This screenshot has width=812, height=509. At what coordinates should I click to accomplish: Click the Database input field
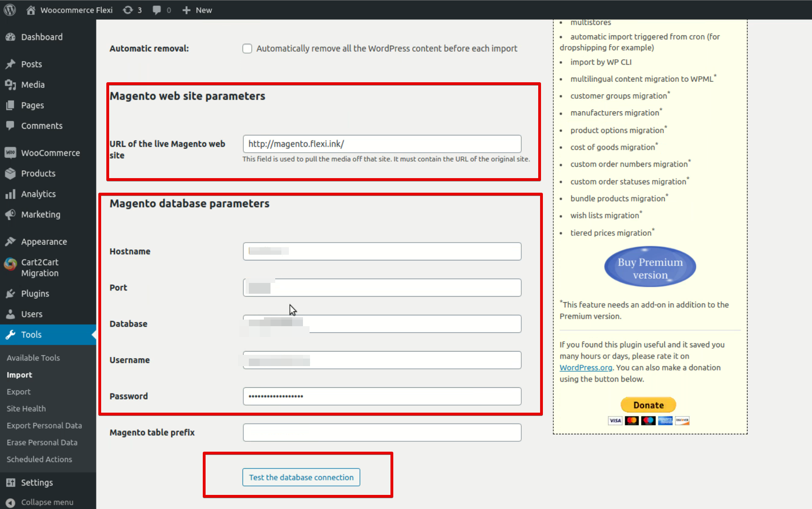(382, 324)
